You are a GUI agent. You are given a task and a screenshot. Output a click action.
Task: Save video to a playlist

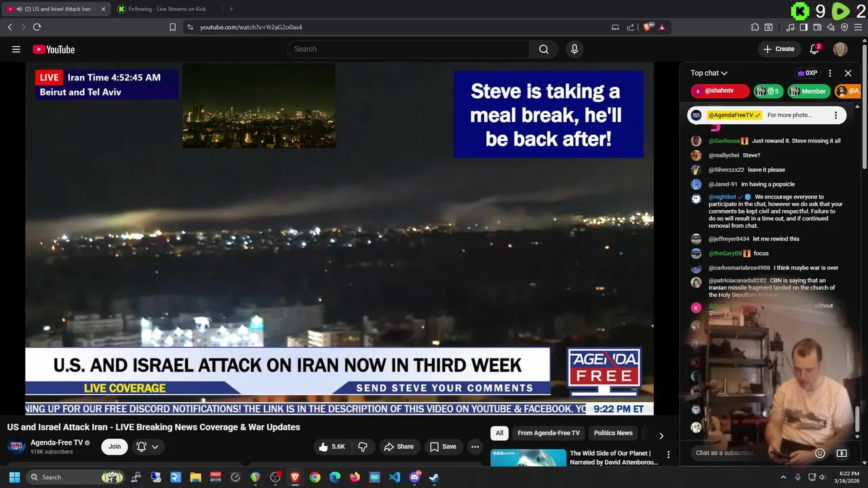pos(443,447)
